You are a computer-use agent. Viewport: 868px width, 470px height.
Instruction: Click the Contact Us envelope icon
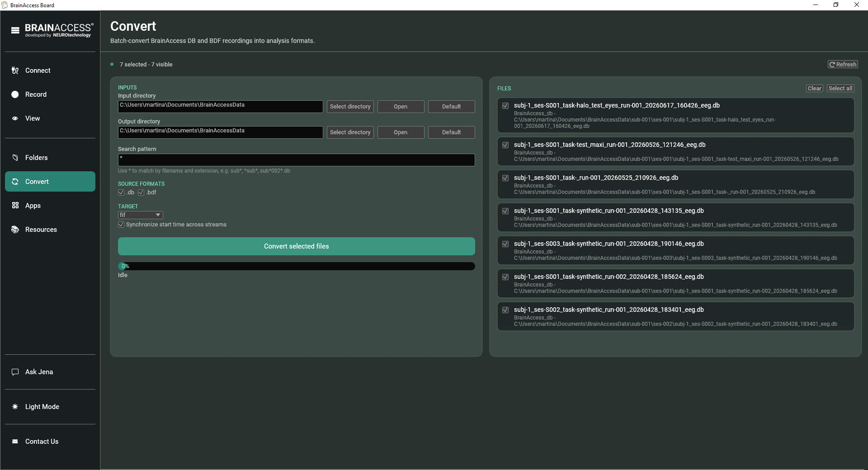15,442
